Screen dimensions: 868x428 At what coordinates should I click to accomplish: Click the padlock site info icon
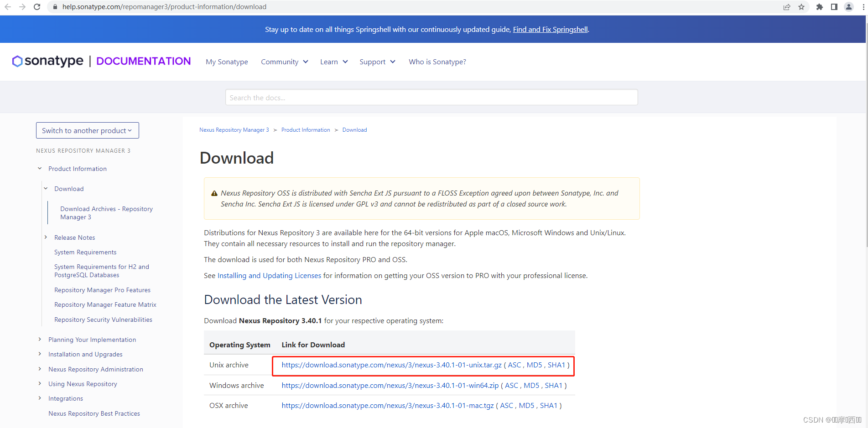point(55,7)
